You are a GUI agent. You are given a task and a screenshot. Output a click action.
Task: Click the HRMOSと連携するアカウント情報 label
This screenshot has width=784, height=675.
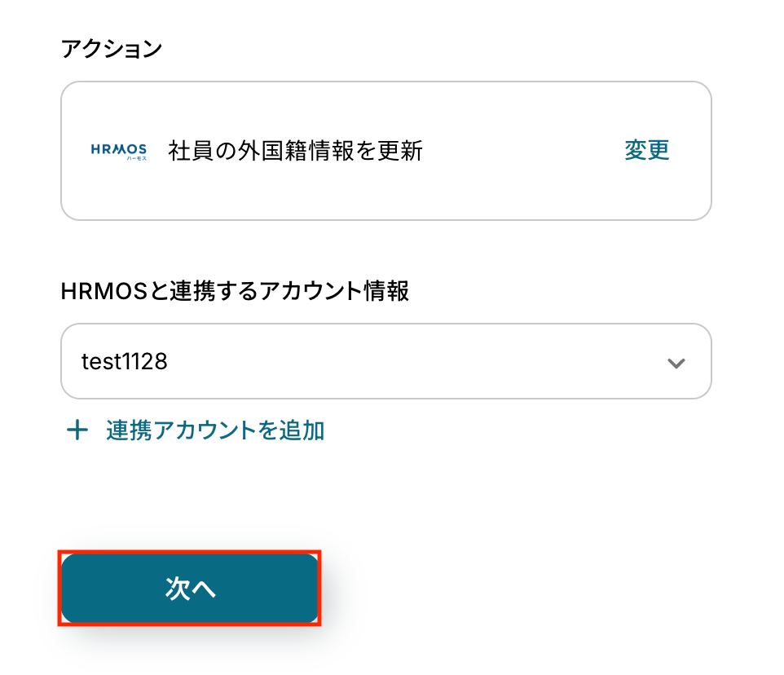[x=235, y=291]
